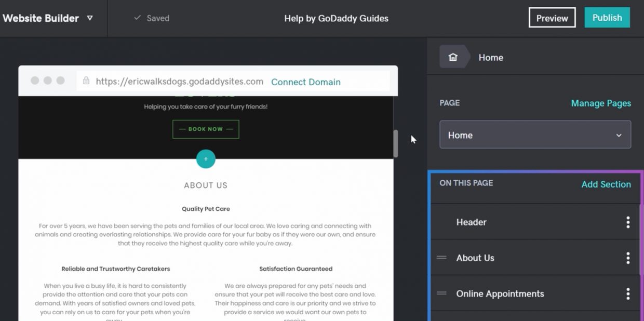
Task: Open the Online Appointments three-dot menu
Action: (627, 293)
